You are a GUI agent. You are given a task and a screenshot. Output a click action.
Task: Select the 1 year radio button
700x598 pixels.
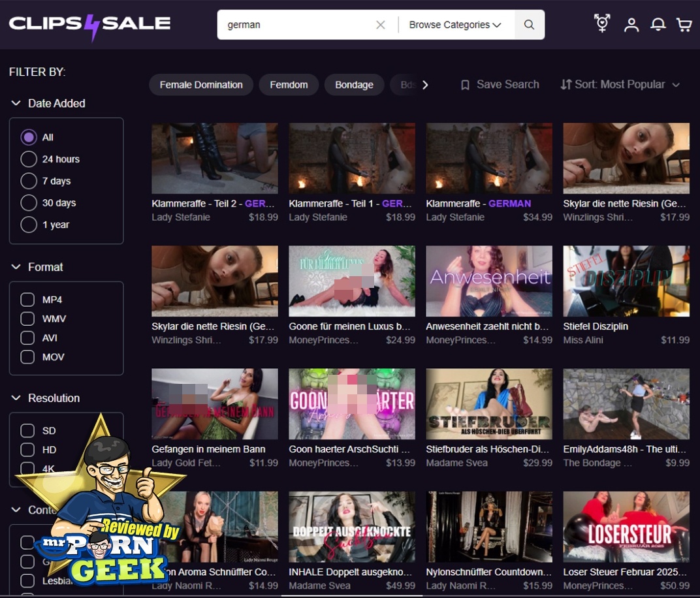pos(29,225)
